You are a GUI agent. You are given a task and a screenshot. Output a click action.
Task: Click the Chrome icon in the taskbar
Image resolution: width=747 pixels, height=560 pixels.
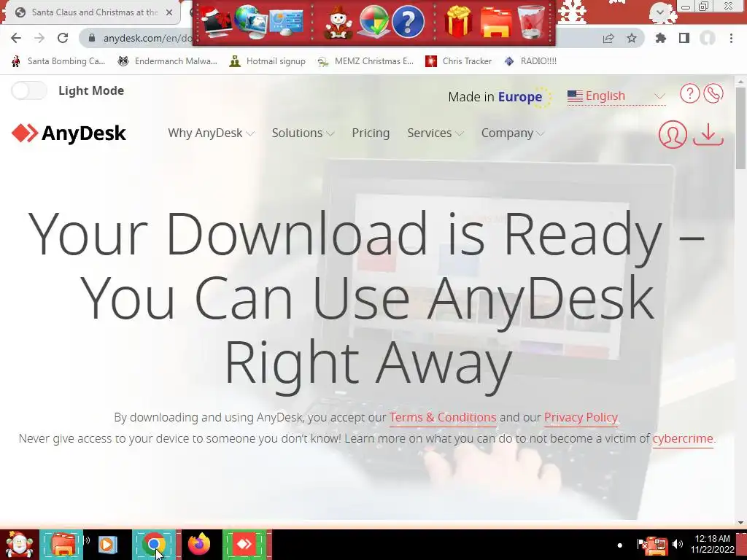pyautogui.click(x=153, y=544)
